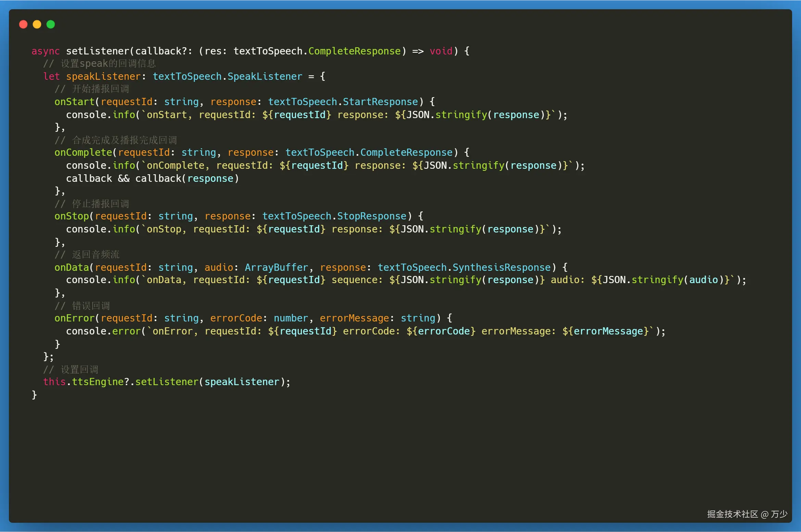Click the onComplete method name
Image resolution: width=801 pixels, height=532 pixels.
click(x=83, y=152)
